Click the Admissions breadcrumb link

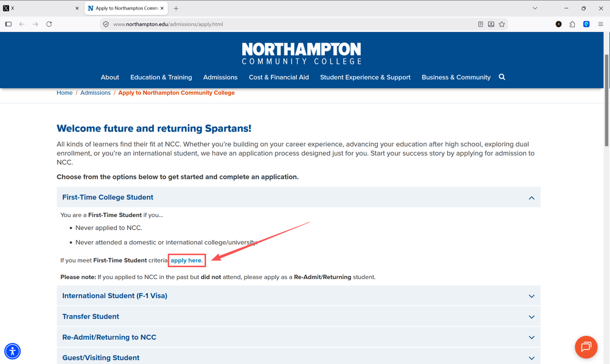tap(96, 93)
